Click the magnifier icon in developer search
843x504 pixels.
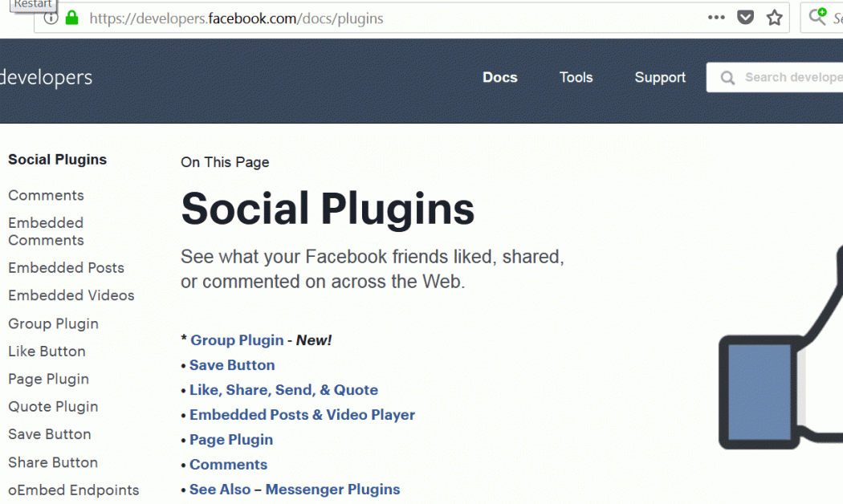coord(728,78)
